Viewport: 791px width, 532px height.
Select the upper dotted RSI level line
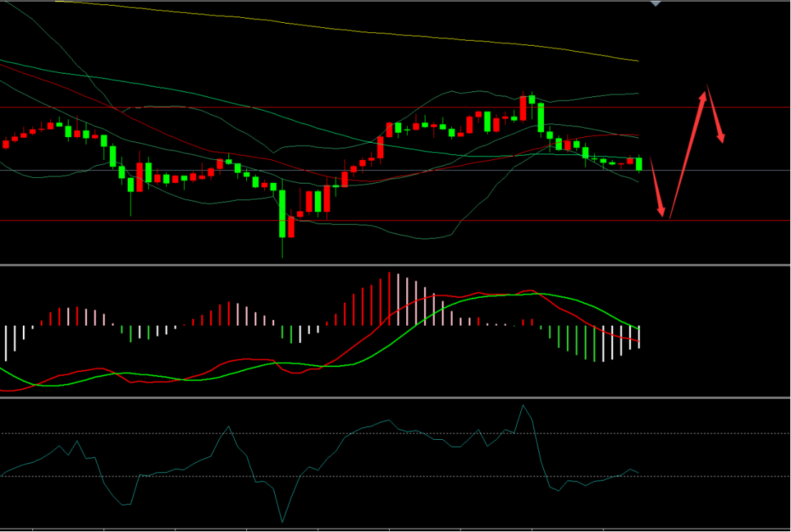[395, 433]
